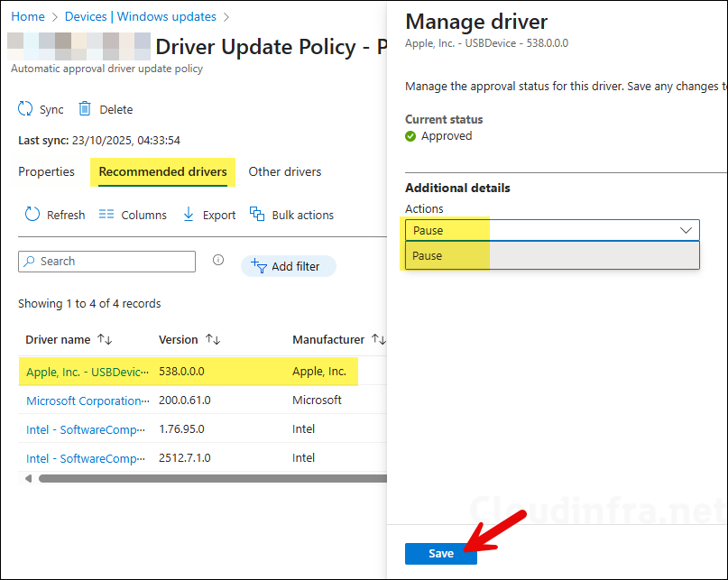Click the Refresh icon
The width and height of the screenshot is (728, 580).
coord(32,215)
